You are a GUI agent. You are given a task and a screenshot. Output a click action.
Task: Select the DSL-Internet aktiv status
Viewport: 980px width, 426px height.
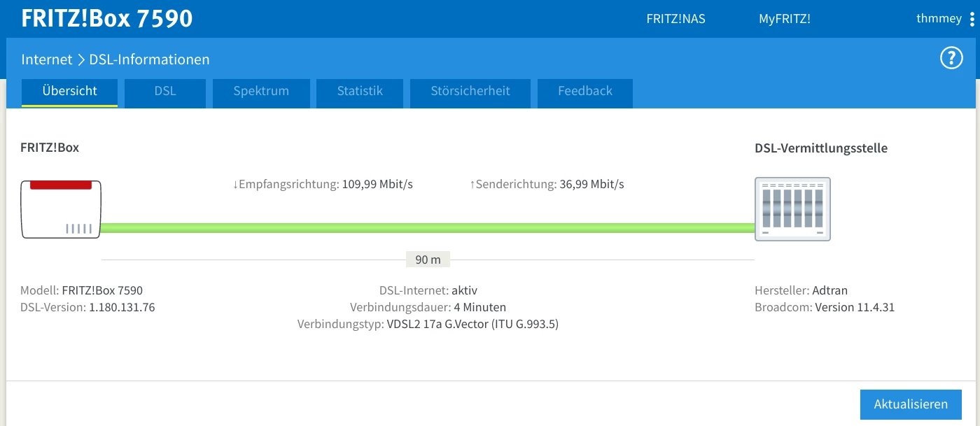click(428, 290)
